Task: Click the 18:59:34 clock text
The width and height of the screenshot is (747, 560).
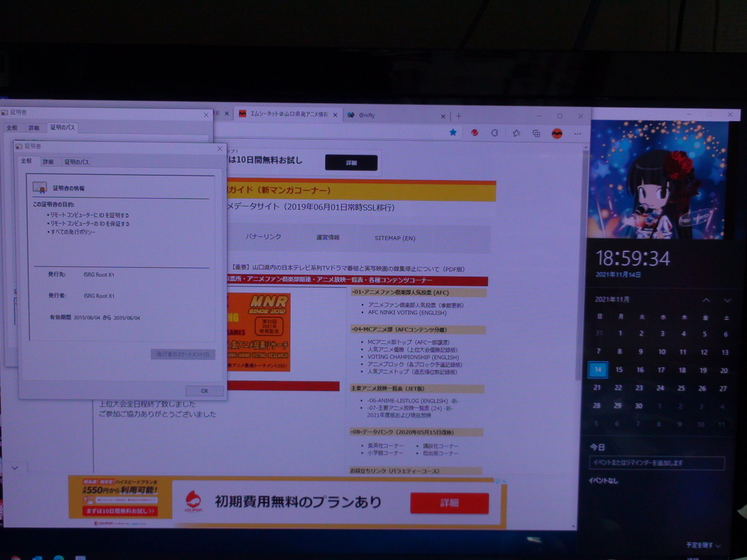Action: tap(633, 258)
